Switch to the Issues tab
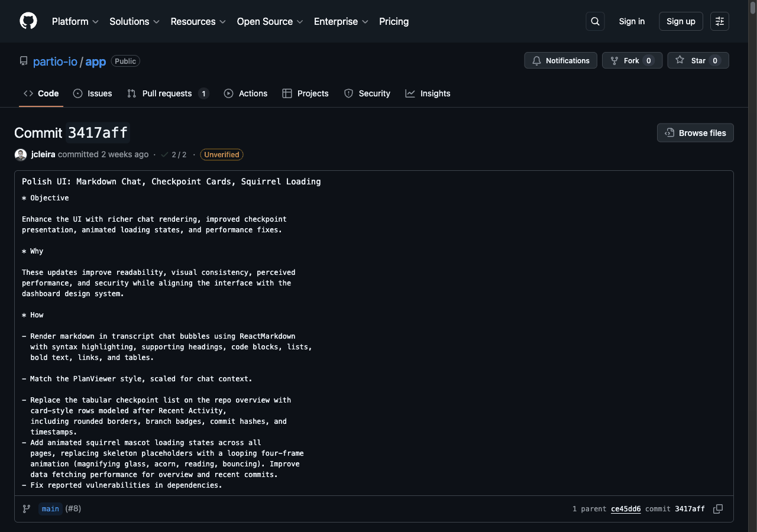Viewport: 757px width, 532px height. 93,93
